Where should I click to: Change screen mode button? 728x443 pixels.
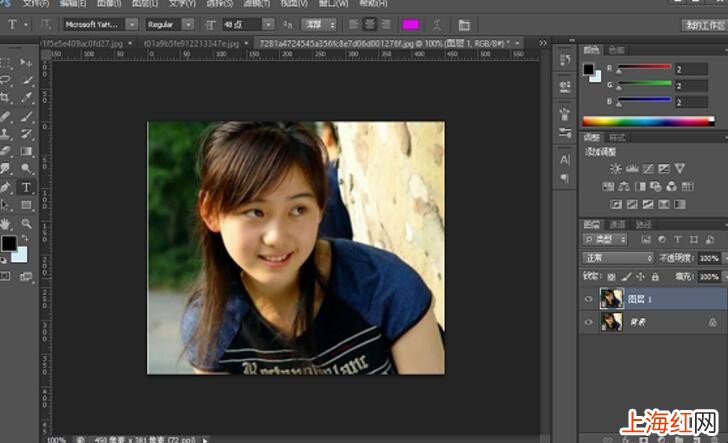[x=26, y=277]
